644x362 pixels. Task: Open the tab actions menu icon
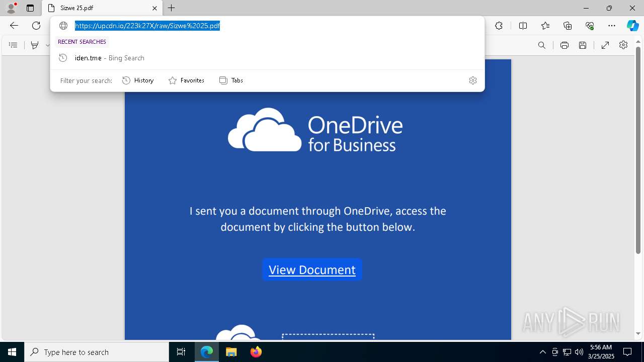[30, 8]
